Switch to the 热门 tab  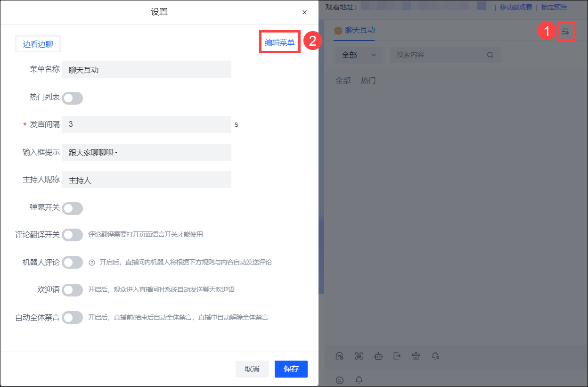coord(368,80)
